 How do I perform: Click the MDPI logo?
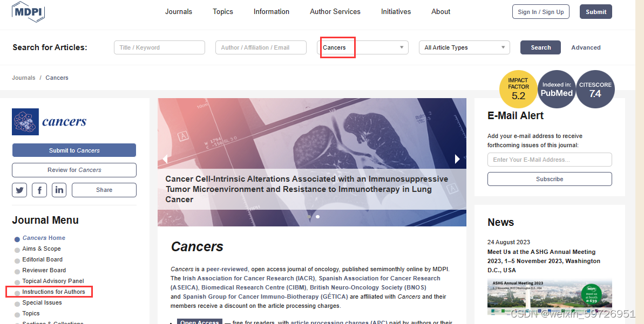28,12
